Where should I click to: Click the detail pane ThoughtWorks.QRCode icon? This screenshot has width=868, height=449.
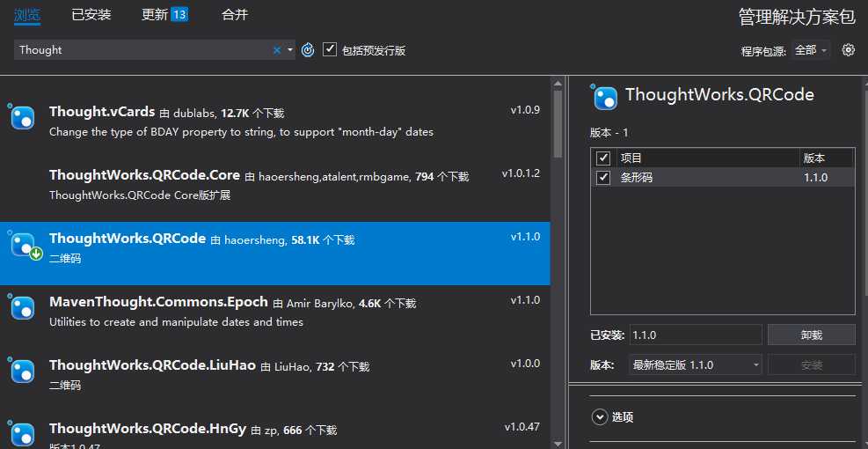(x=605, y=98)
